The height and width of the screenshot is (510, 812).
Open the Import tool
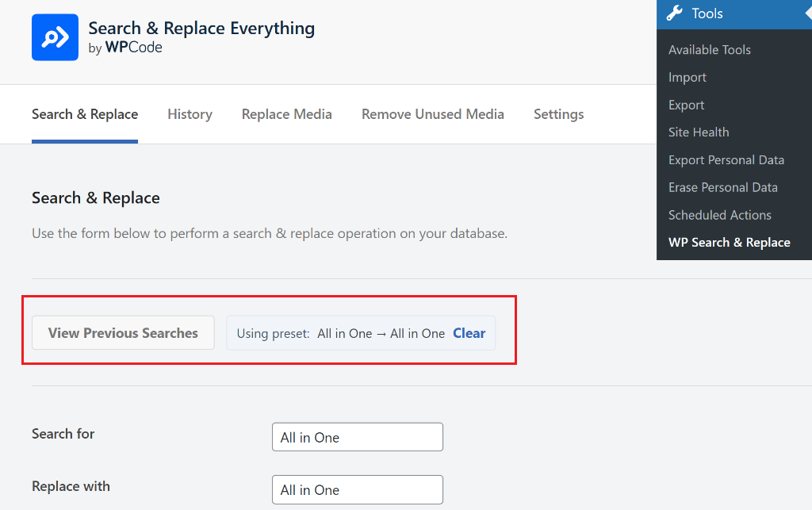click(687, 77)
